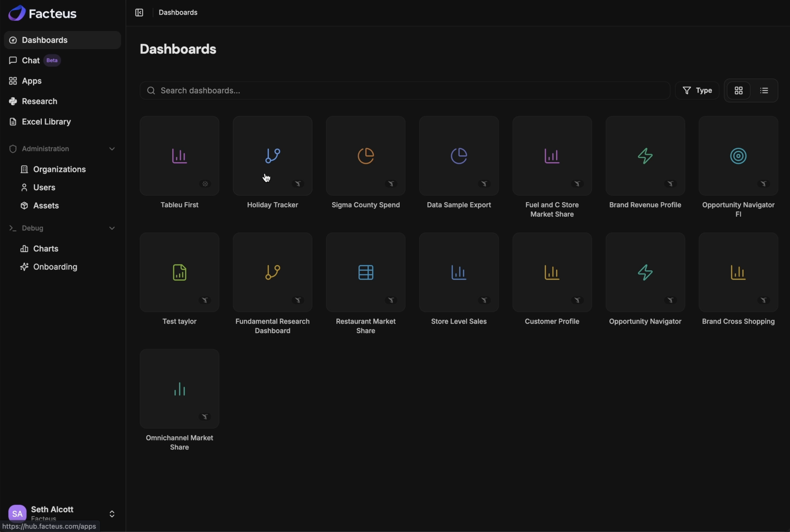Click the Organizations admin link
Image resolution: width=790 pixels, height=532 pixels.
(59, 169)
